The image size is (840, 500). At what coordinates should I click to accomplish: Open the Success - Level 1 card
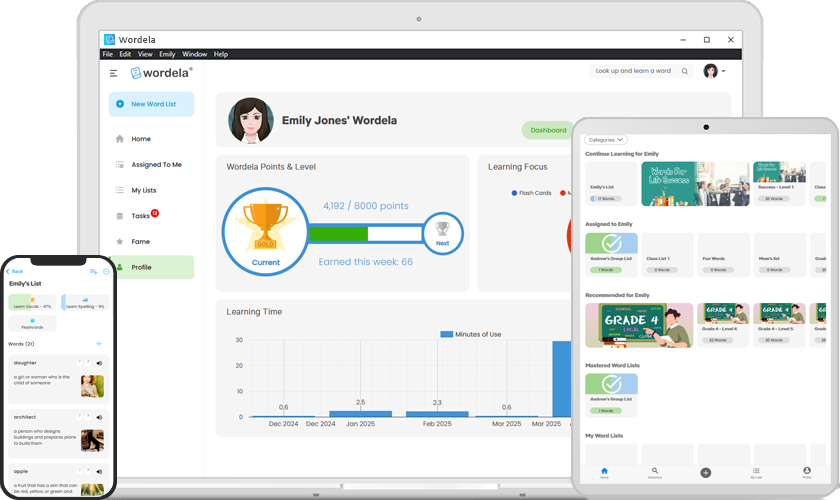(x=779, y=184)
